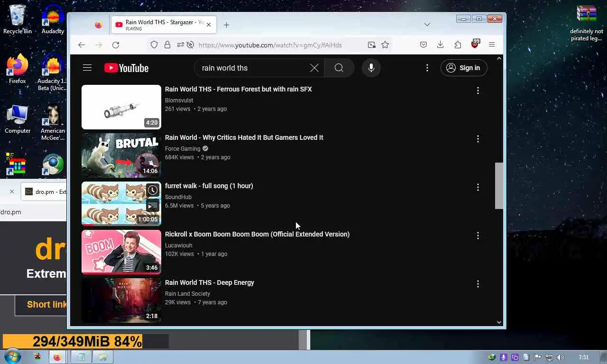Click the Sign in button

point(464,68)
